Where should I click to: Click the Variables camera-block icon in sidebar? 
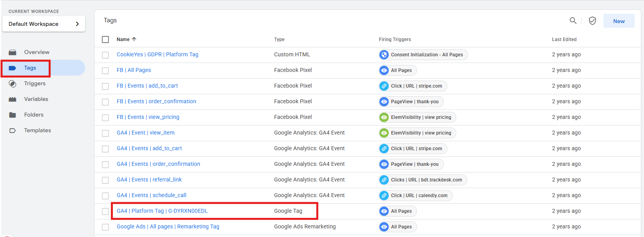12,99
